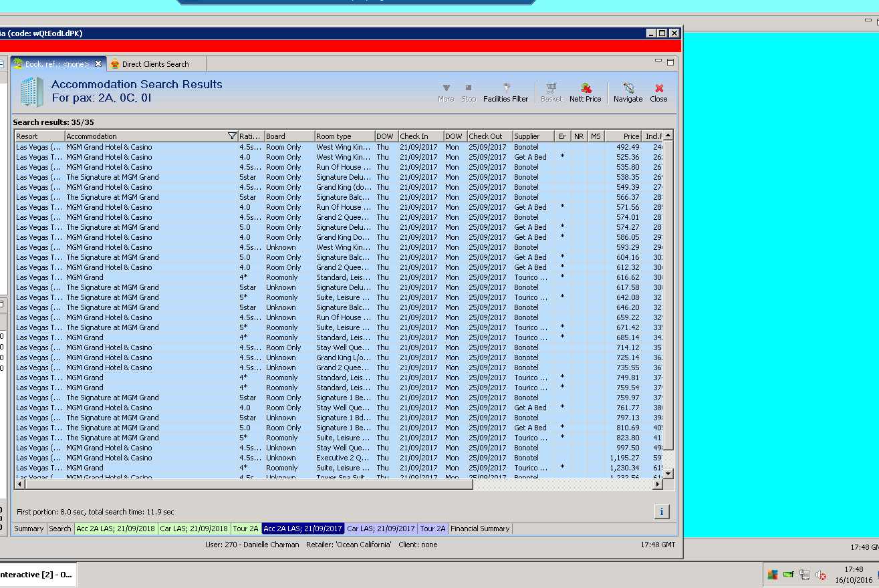
Task: Click the up arrow of the results scrollbar
Action: pos(668,136)
